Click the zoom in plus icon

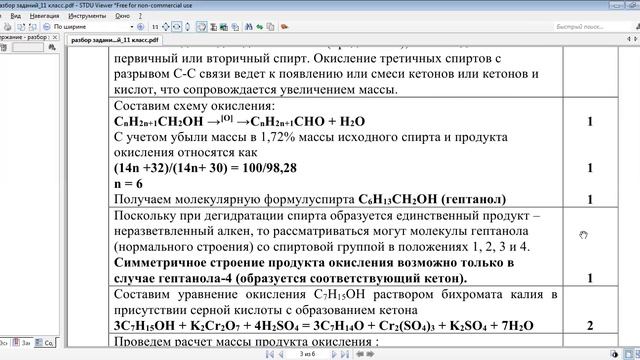coord(140,27)
